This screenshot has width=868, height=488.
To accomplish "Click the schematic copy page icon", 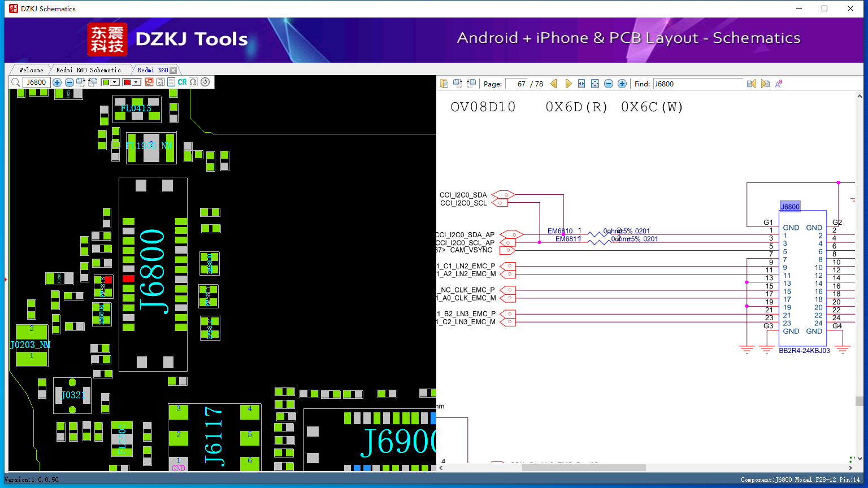I will tap(444, 84).
